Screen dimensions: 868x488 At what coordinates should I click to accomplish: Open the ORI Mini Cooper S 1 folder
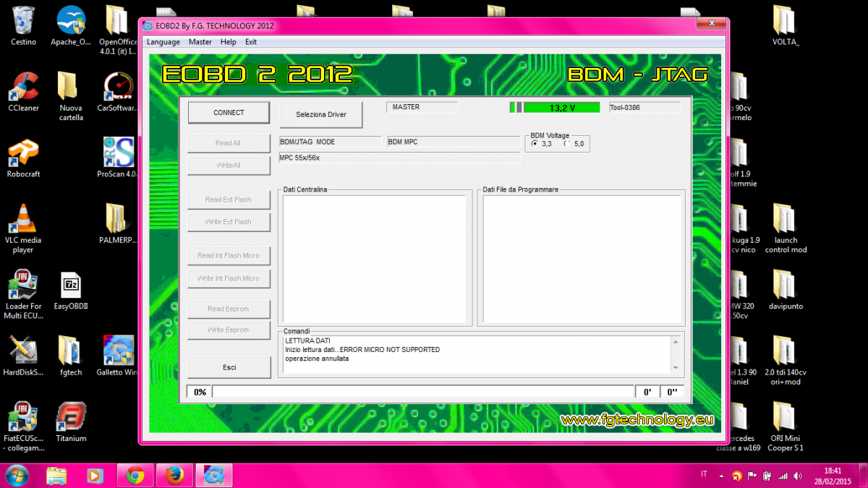tap(786, 427)
